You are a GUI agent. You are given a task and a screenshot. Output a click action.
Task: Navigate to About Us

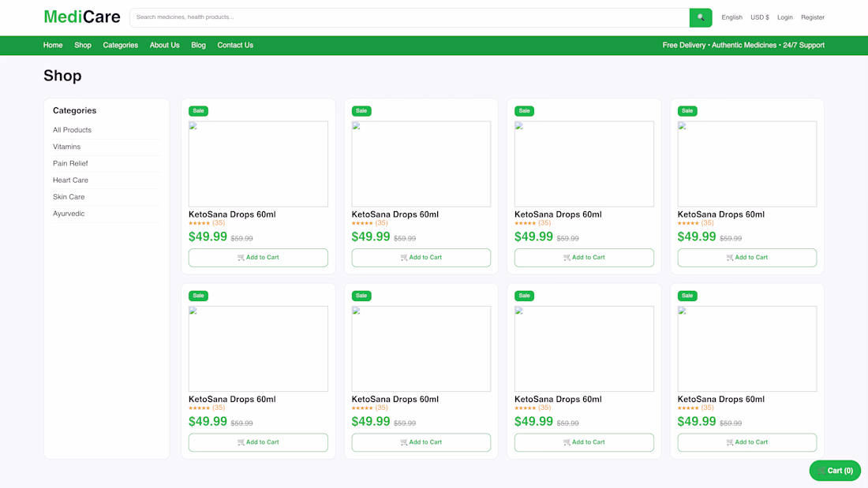click(x=164, y=46)
